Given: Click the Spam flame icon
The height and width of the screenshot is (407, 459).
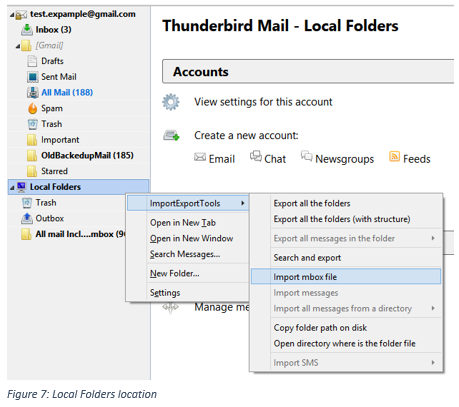Looking at the screenshot, I should pos(32,108).
